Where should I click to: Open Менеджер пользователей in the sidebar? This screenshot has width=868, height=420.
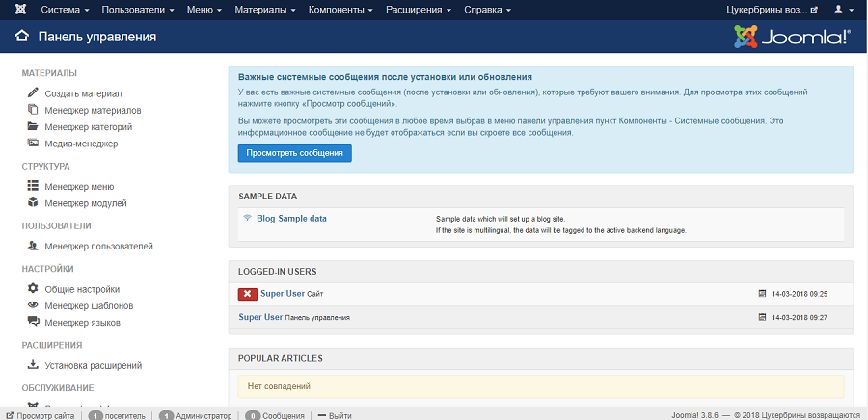98,246
